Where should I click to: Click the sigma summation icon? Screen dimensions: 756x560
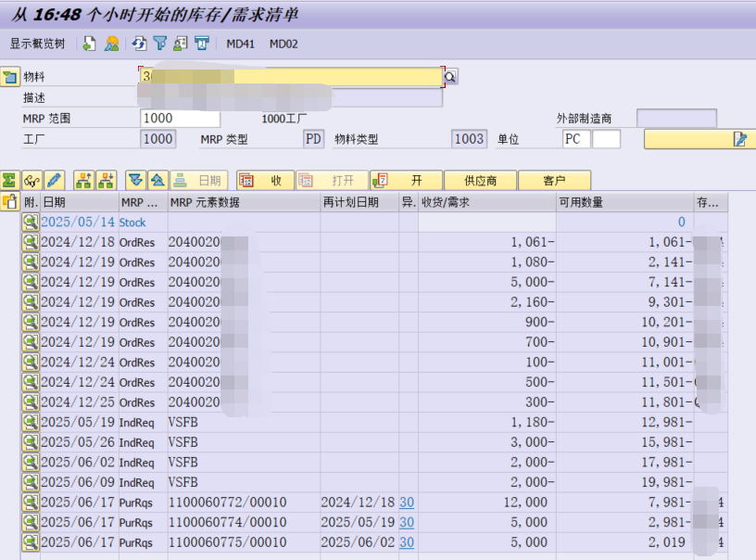[x=8, y=180]
